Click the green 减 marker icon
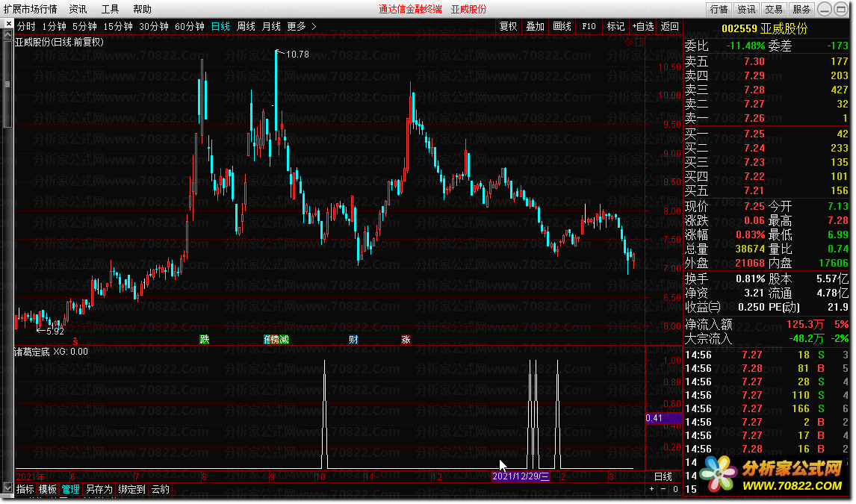856x504 pixels. click(285, 339)
